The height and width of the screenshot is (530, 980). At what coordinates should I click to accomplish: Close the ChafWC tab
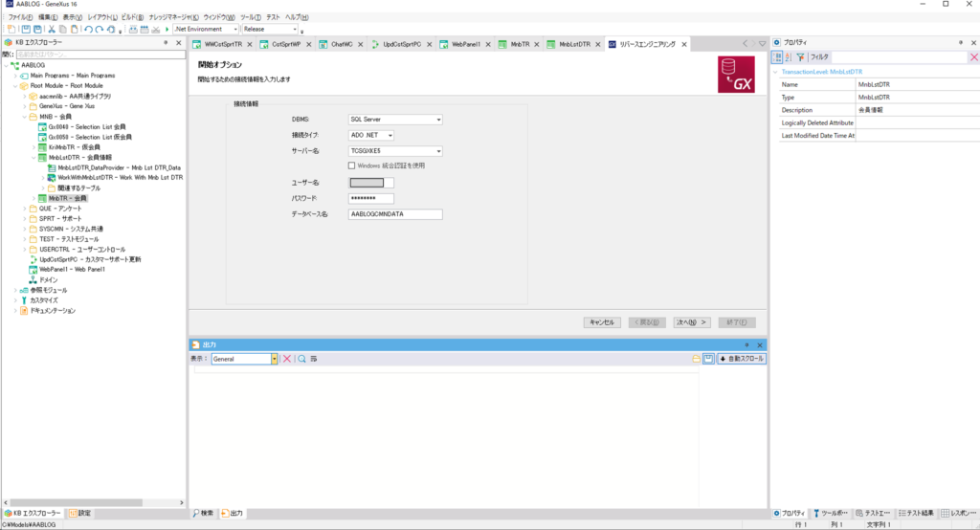pos(360,44)
